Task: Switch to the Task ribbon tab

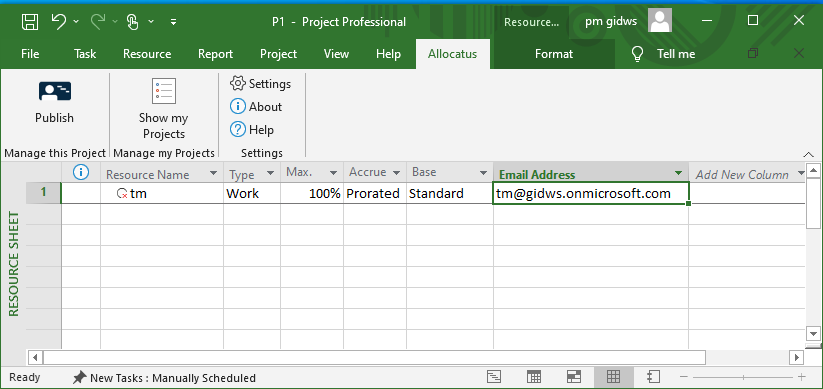Action: click(x=85, y=54)
